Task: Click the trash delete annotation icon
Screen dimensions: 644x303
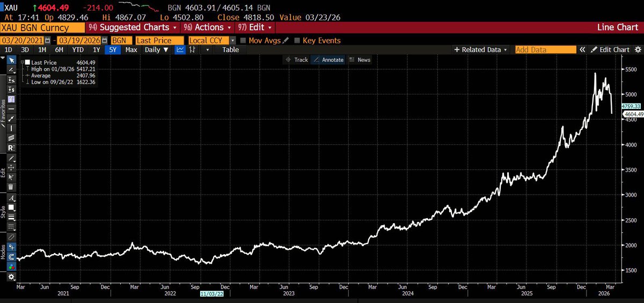Action: pos(12,188)
